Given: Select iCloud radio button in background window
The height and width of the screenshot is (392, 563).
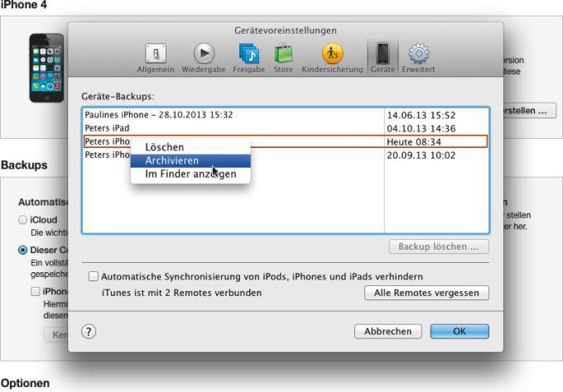Looking at the screenshot, I should click(22, 220).
